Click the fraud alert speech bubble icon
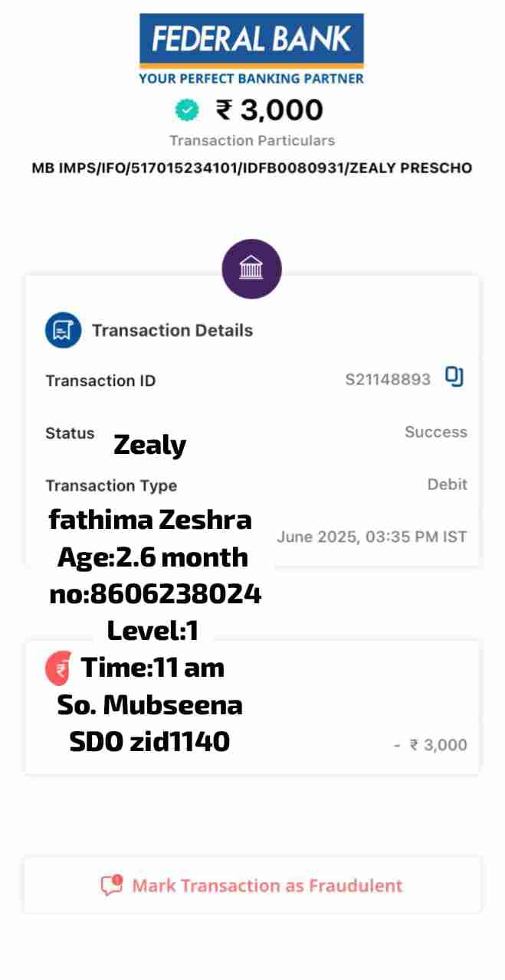The height and width of the screenshot is (980, 505). coord(112,886)
